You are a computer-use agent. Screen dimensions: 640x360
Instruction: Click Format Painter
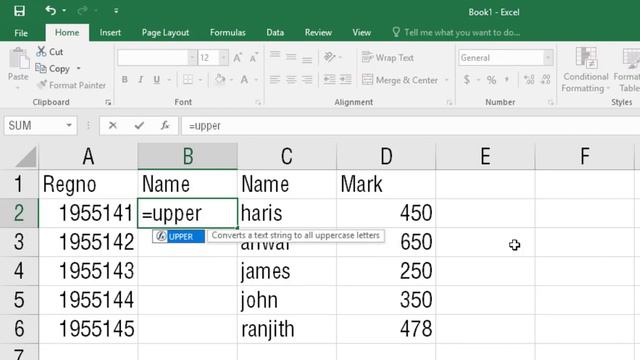[71, 85]
